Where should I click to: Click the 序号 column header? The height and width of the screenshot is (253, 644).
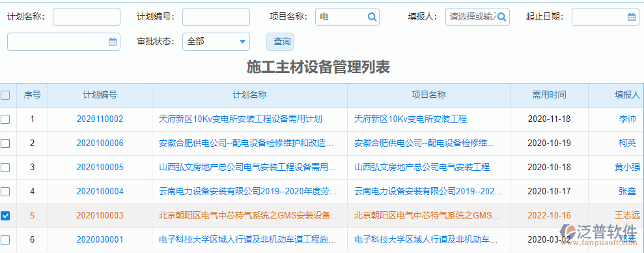click(x=32, y=95)
